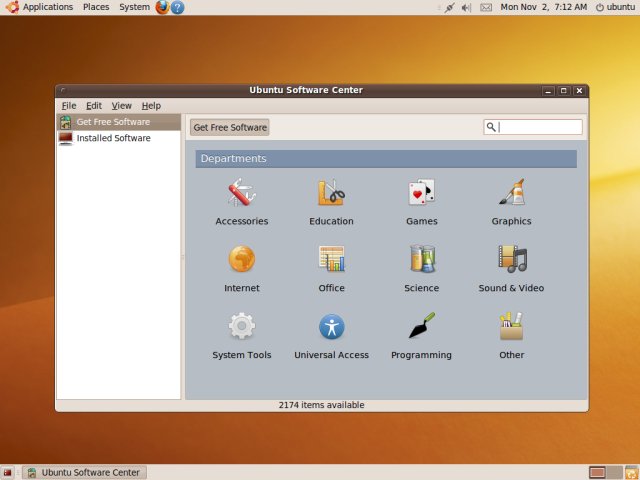The width and height of the screenshot is (640, 480).
Task: Click the Get Free Software breadcrumb button
Action: [x=230, y=127]
